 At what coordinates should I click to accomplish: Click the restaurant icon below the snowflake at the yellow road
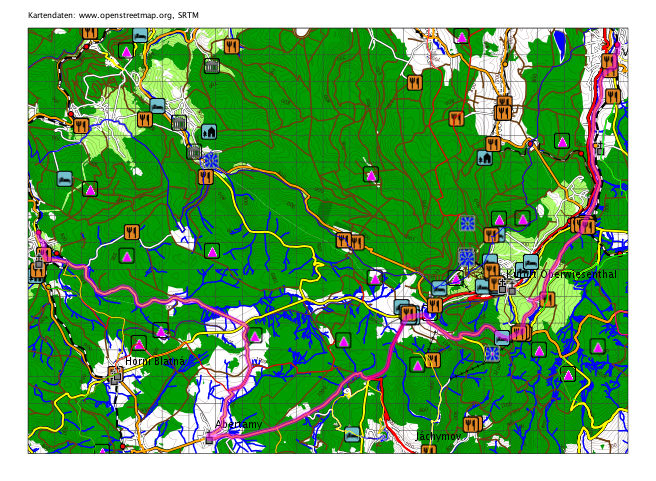pyautogui.click(x=206, y=177)
